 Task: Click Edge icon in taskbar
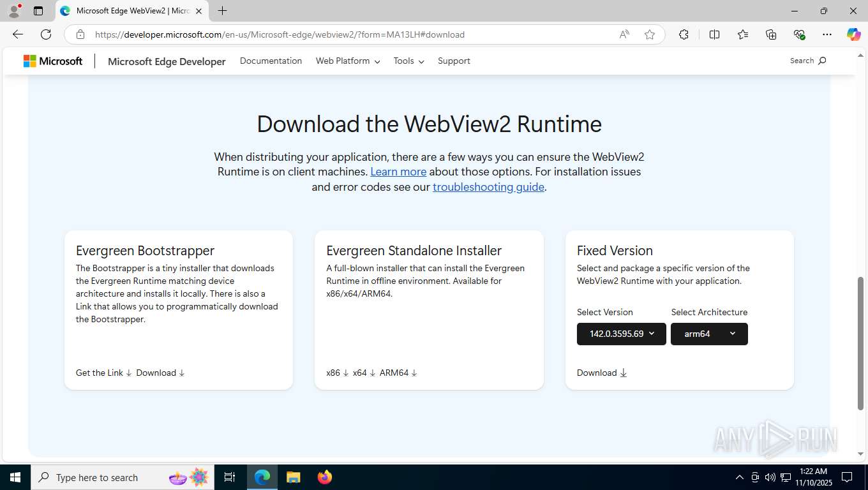pos(262,477)
